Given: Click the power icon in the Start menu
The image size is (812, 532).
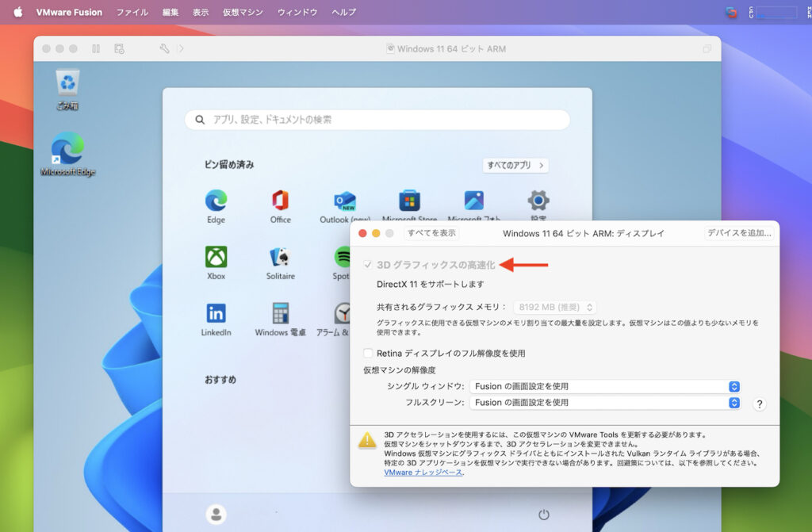Looking at the screenshot, I should coord(543,514).
